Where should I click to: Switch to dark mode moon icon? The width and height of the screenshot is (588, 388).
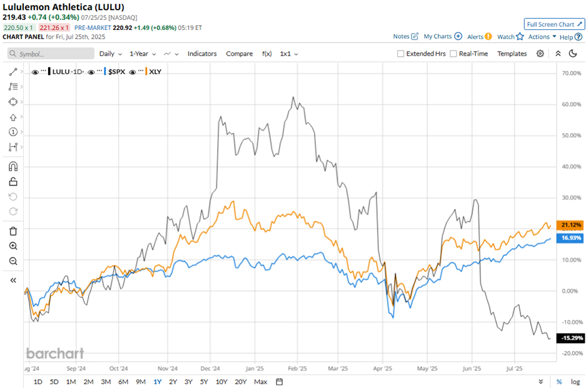(x=572, y=54)
